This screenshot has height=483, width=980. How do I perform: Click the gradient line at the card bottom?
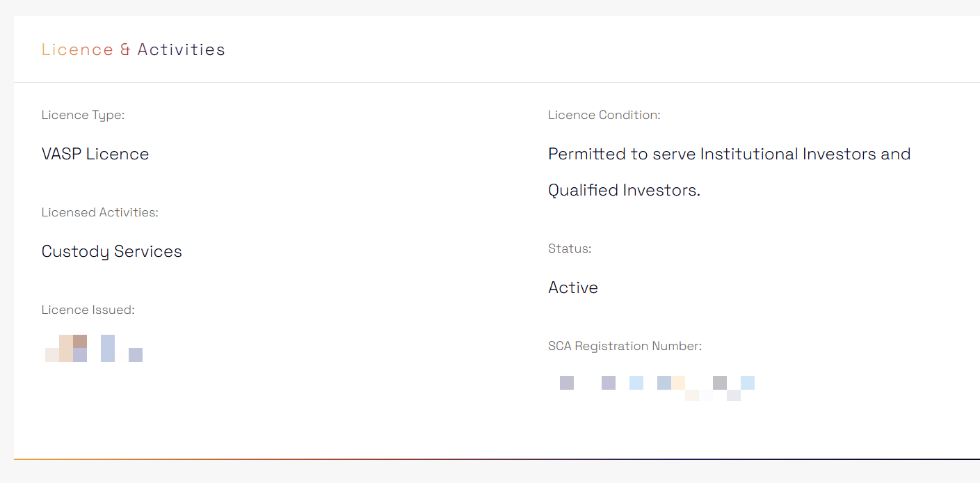tap(487, 459)
